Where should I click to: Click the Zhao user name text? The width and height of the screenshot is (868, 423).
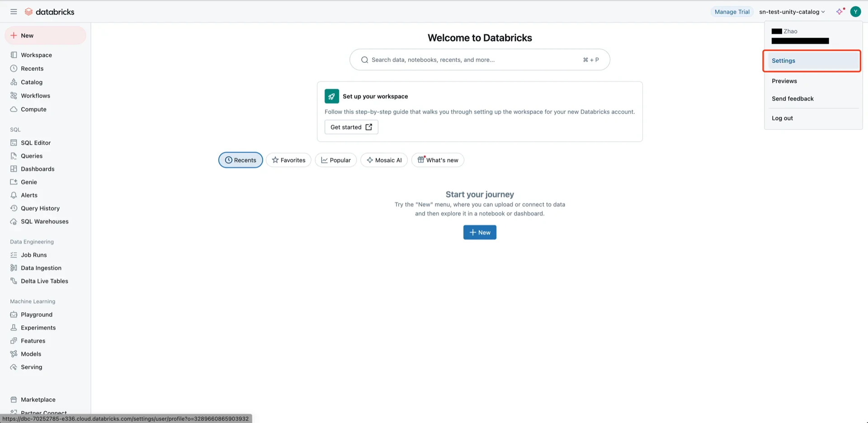tap(790, 31)
